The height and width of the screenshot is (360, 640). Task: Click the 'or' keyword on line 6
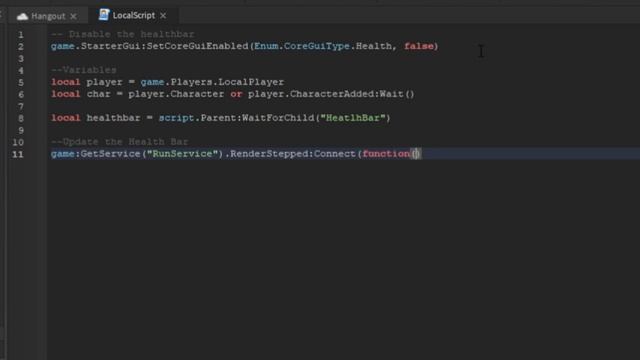click(236, 94)
